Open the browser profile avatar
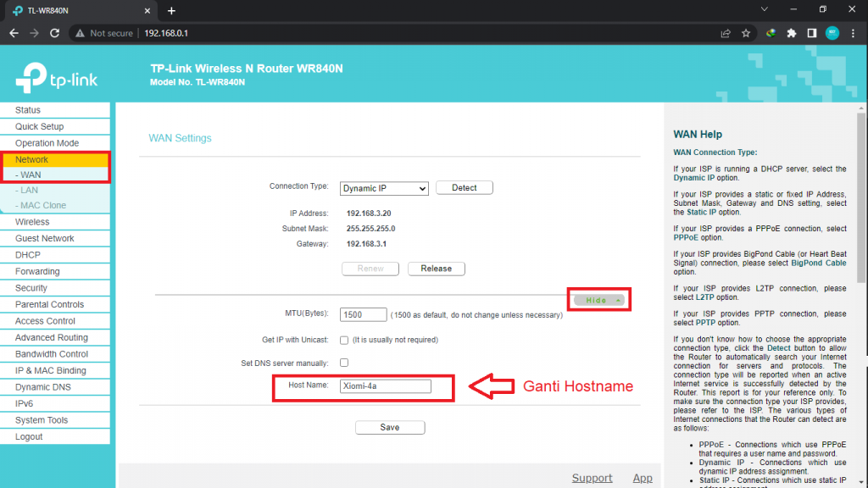Viewport: 868px width, 488px height. 832,33
